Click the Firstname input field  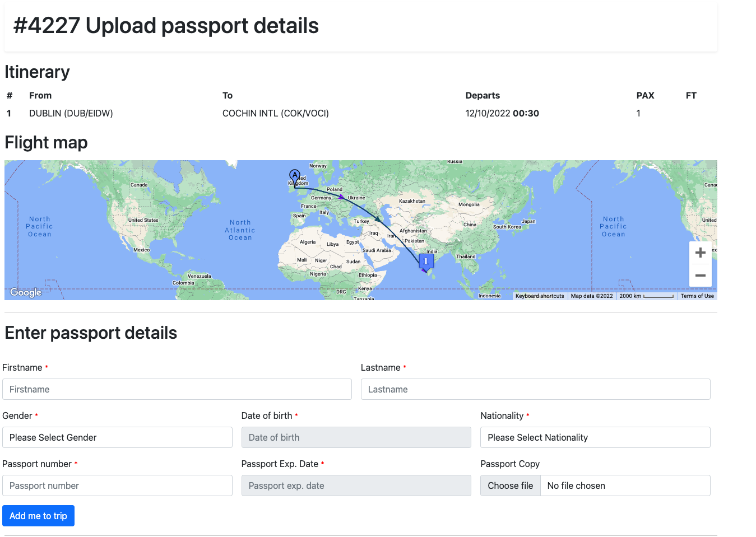pyautogui.click(x=177, y=389)
